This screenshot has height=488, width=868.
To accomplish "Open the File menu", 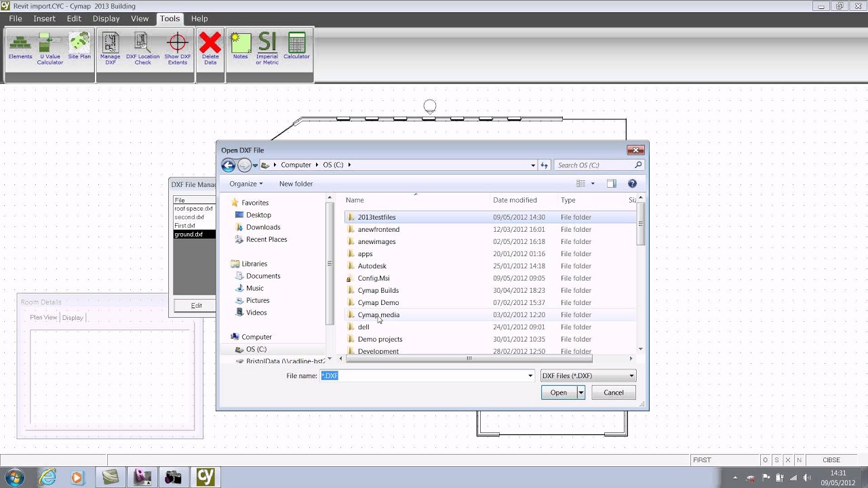I will click(x=16, y=18).
